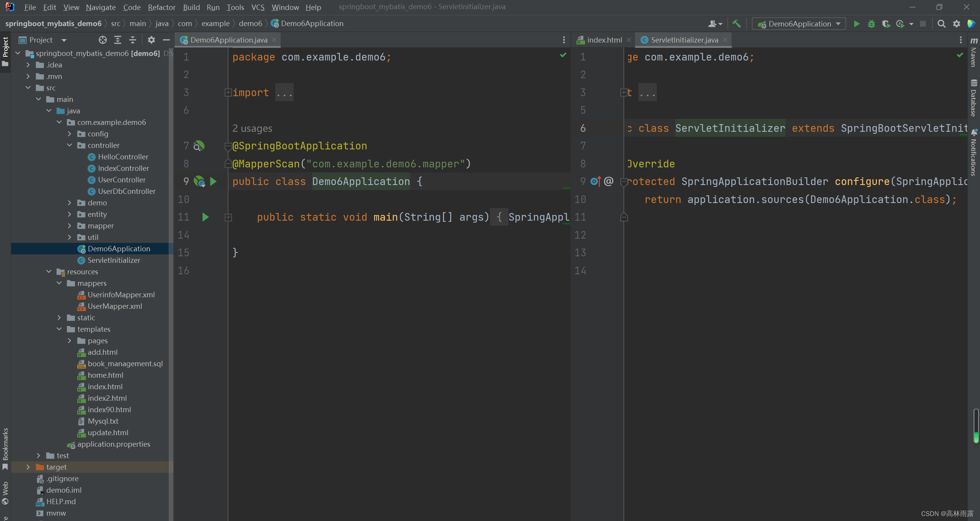The image size is (980, 521).
Task: Select UserMapper.xml in project tree
Action: tap(115, 306)
